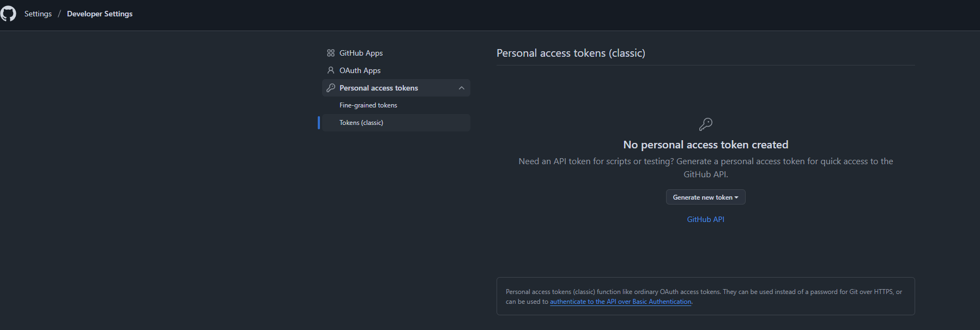
Task: Select GitHub Apps in the sidebar
Action: tap(361, 53)
